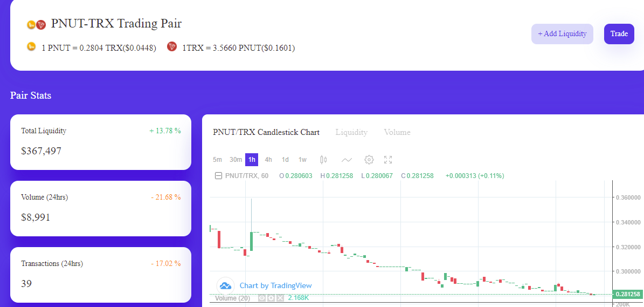Image resolution: width=644 pixels, height=307 pixels.
Task: Select the 1d timeframe
Action: point(285,160)
